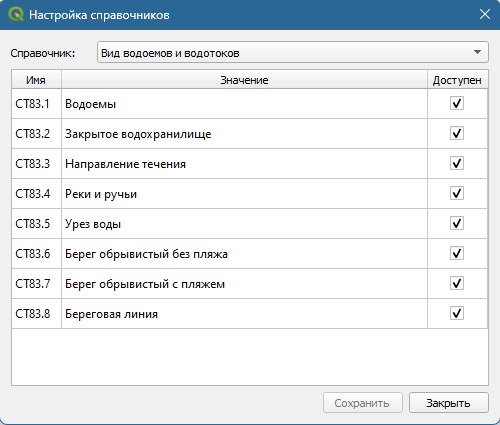Select the CT83.4 name cell
Screen dimensions: 500x425
click(x=37, y=194)
